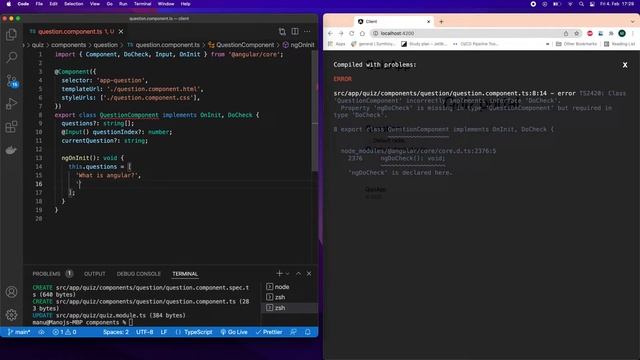640x360 pixels.
Task: Open the browser profile avatar
Action: [x=622, y=33]
